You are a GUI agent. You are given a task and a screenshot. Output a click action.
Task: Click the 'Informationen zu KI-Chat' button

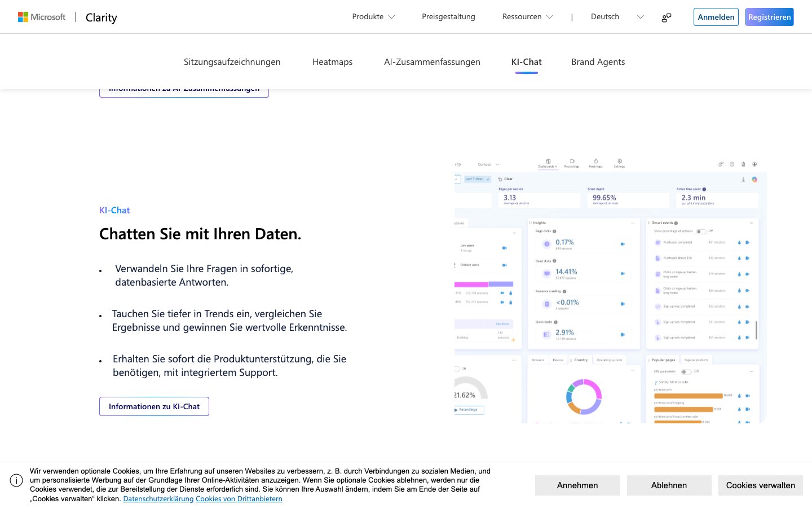point(154,406)
